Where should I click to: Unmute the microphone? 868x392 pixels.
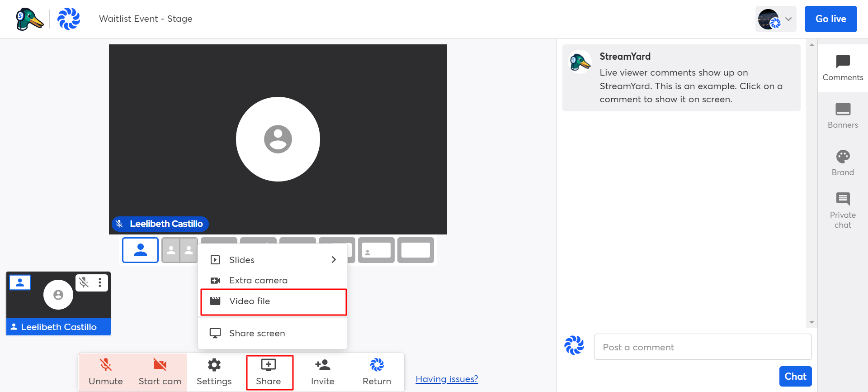tap(105, 372)
